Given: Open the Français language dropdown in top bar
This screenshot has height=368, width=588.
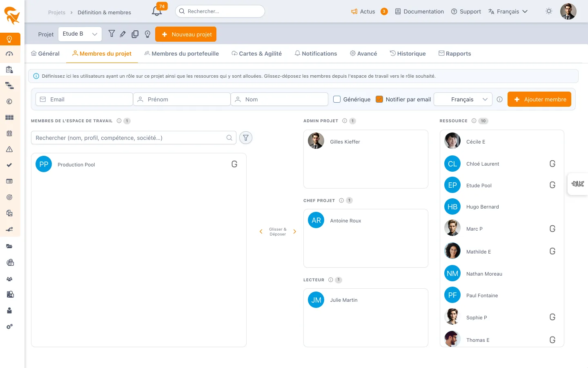Looking at the screenshot, I should tap(508, 11).
